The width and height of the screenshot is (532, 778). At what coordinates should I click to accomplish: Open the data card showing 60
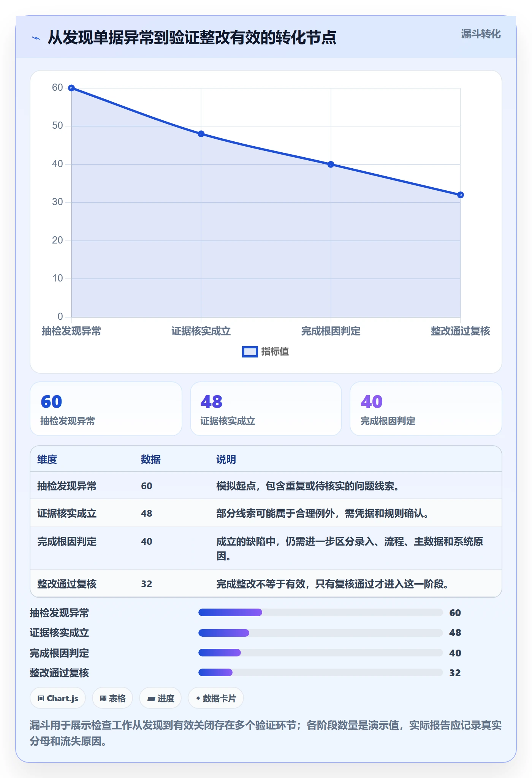tap(106, 409)
